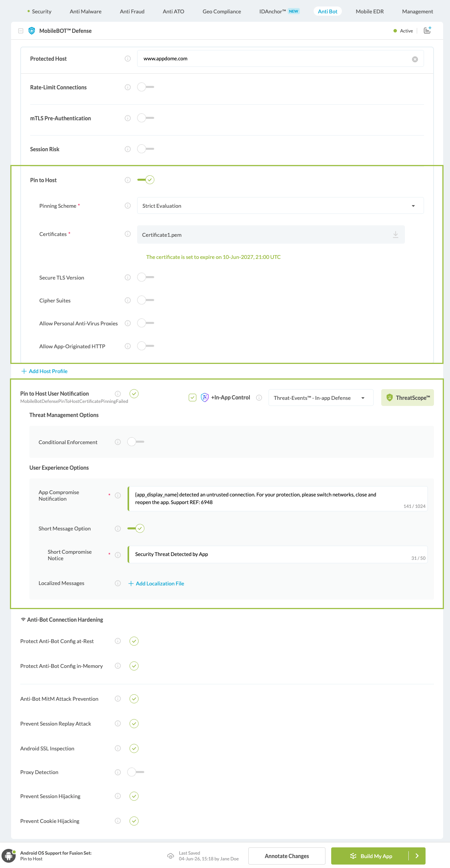
Task: Show info for Short Message Option
Action: coord(118,529)
